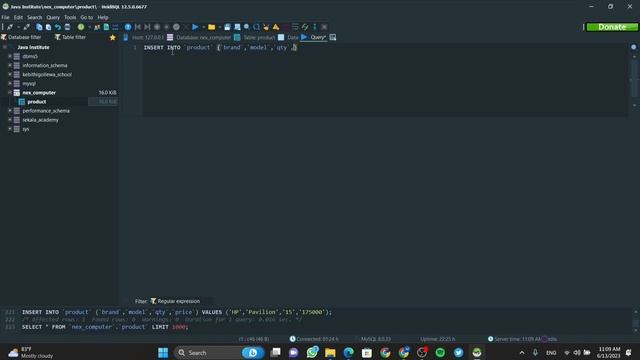Image resolution: width=640 pixels, height=360 pixels.
Task: Open dropdown arrow next to folder icon
Action: 220,27
